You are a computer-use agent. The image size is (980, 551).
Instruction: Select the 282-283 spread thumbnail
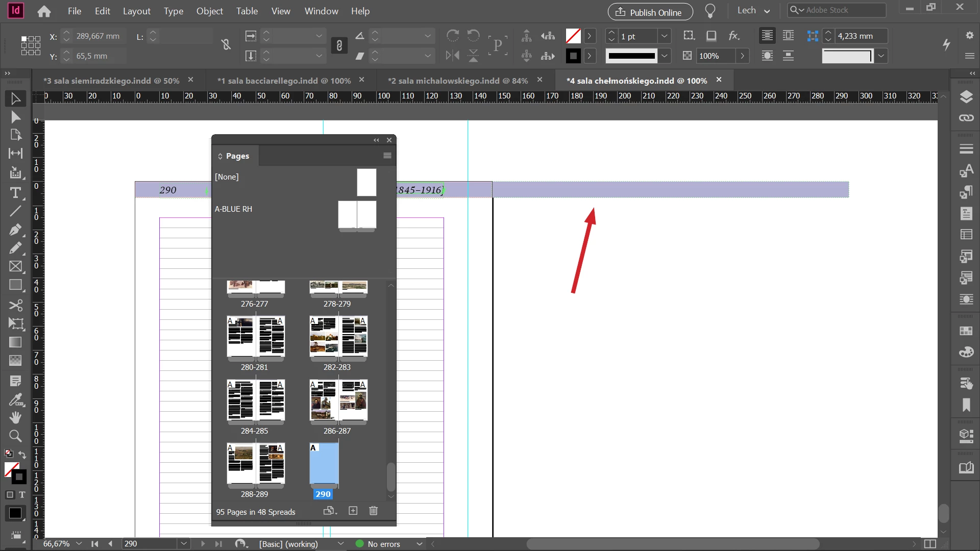point(338,336)
